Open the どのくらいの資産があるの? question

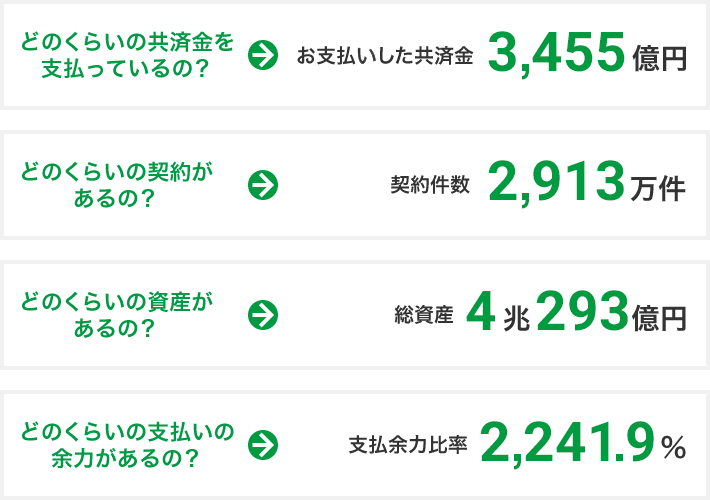[x=118, y=314]
